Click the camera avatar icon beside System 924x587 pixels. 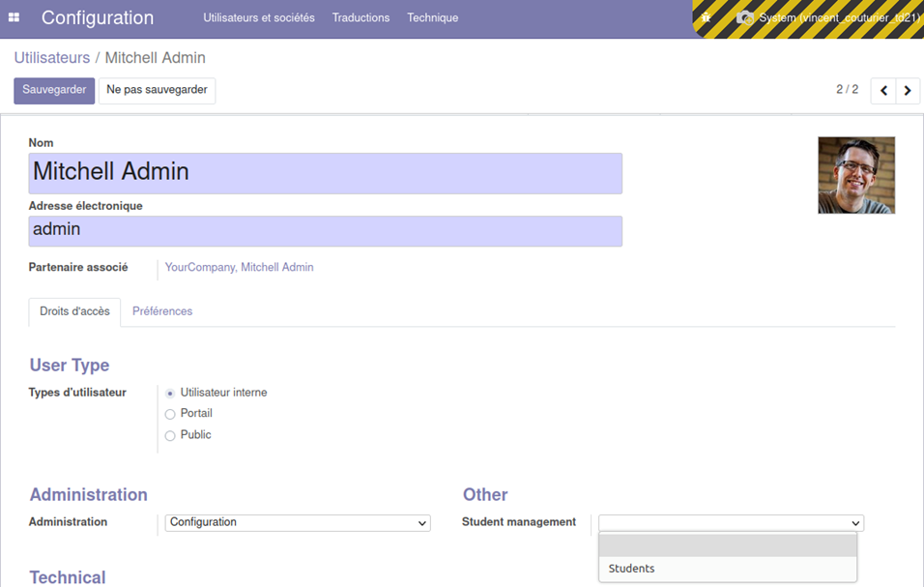[744, 17]
